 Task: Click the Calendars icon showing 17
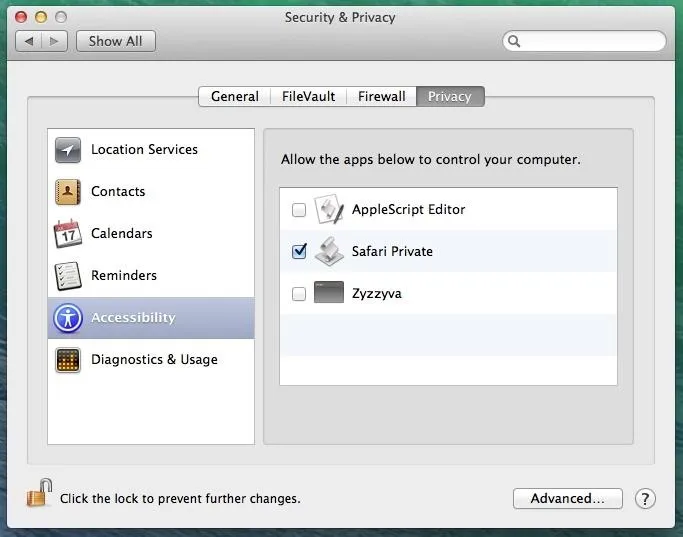[68, 233]
